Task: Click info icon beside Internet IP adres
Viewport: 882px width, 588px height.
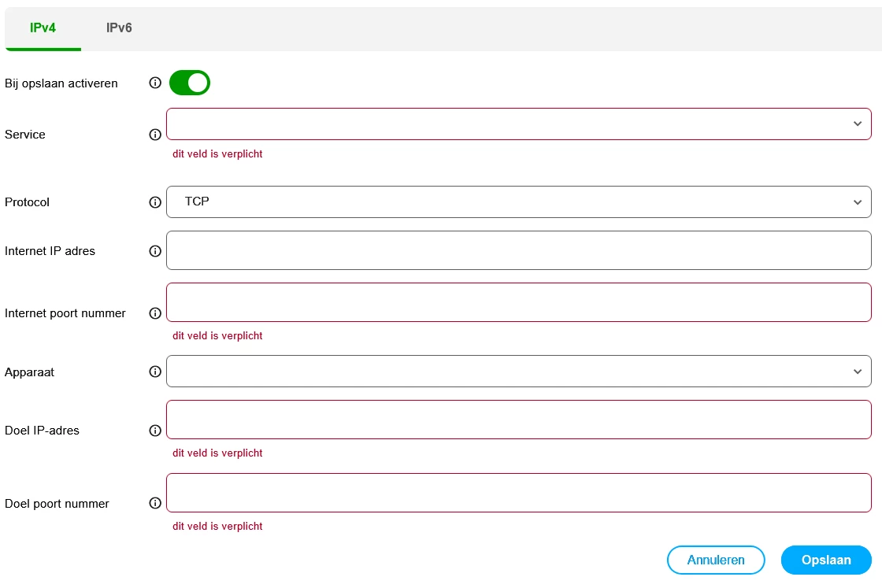Action: point(155,251)
